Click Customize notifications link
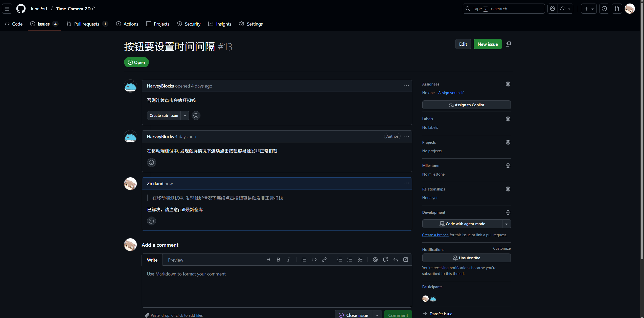Viewport: 644px width, 318px height. pyautogui.click(x=502, y=248)
